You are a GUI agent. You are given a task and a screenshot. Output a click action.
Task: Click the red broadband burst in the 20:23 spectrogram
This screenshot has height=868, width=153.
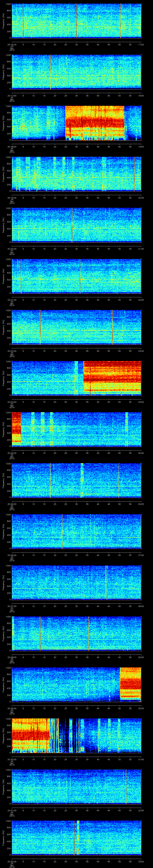112,378
